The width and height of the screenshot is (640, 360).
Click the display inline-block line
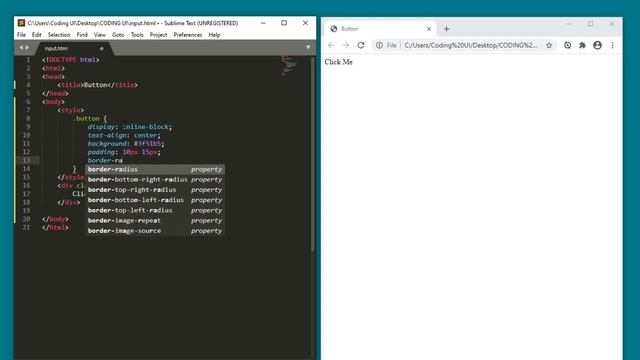[x=130, y=127]
